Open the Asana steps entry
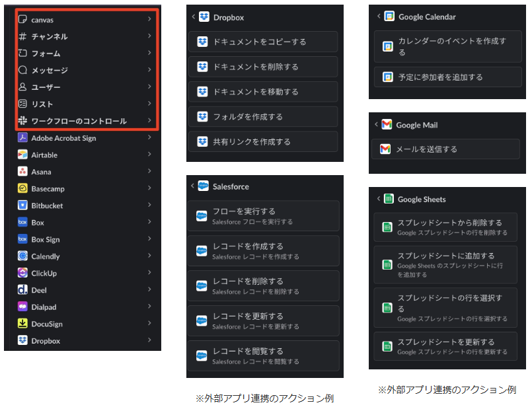The image size is (532, 411). point(85,171)
